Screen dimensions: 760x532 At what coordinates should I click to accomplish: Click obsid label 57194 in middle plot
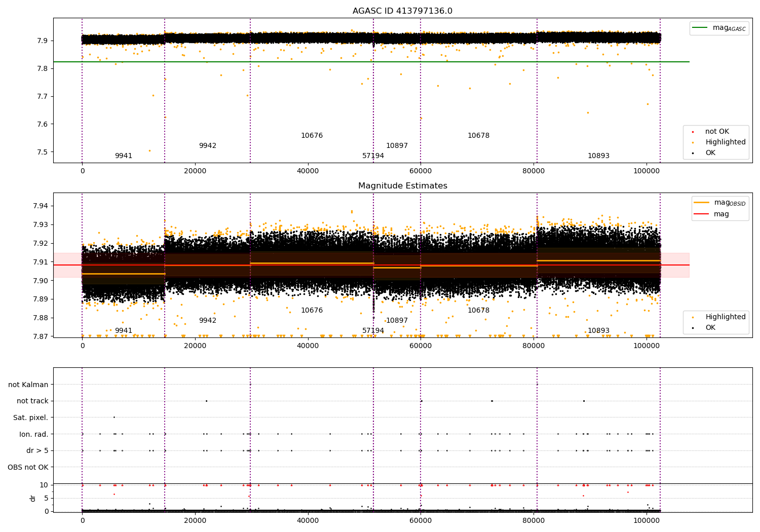coord(373,331)
